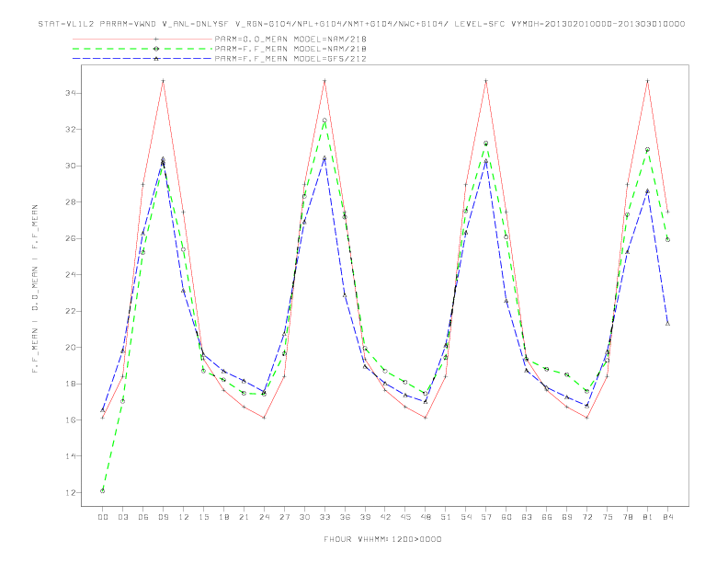Click the chart title line beginning STAT=VL1L2
Screen dimensions: 728x563
click(361, 24)
